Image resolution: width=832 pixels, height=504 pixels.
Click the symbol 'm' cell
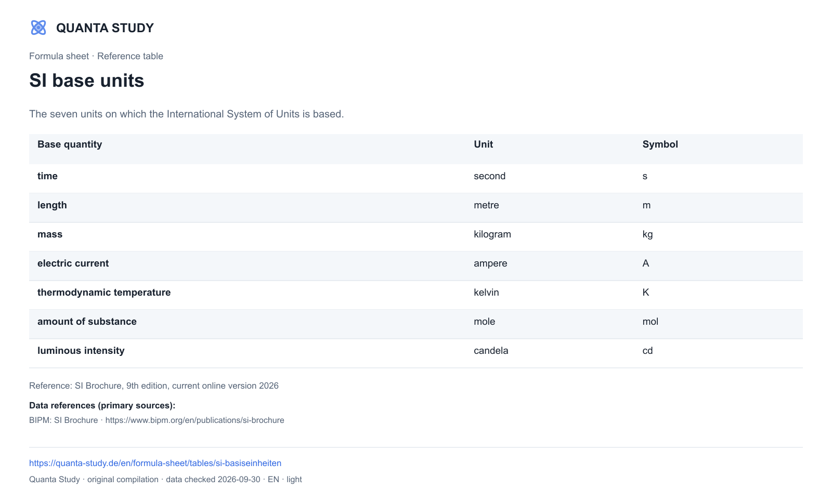tap(646, 205)
